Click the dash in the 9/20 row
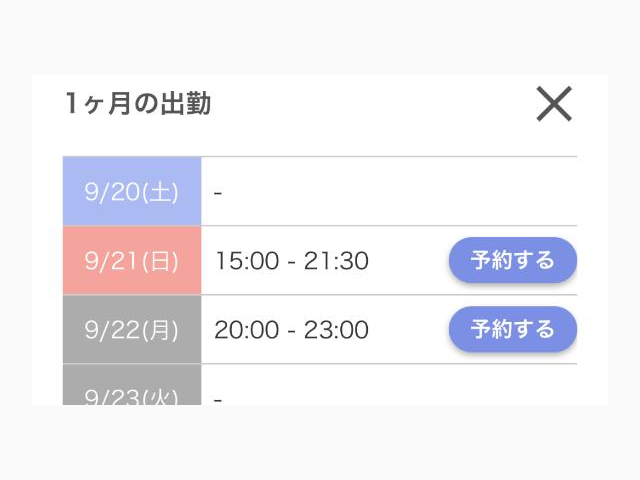This screenshot has width=640, height=480. coord(218,192)
